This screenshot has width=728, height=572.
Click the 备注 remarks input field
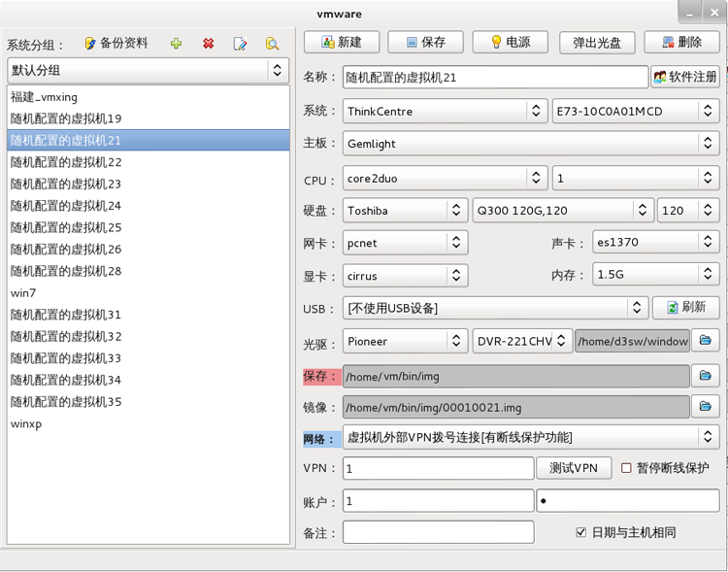click(439, 532)
